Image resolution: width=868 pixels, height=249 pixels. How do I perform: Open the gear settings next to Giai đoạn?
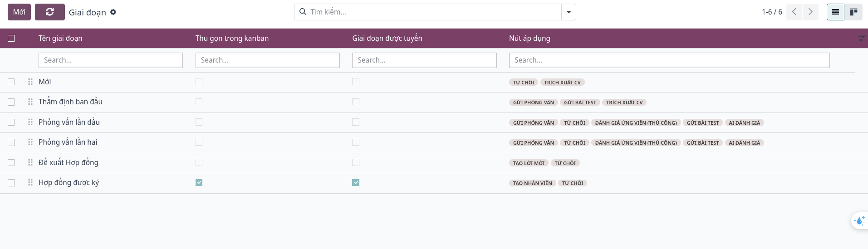tap(113, 12)
